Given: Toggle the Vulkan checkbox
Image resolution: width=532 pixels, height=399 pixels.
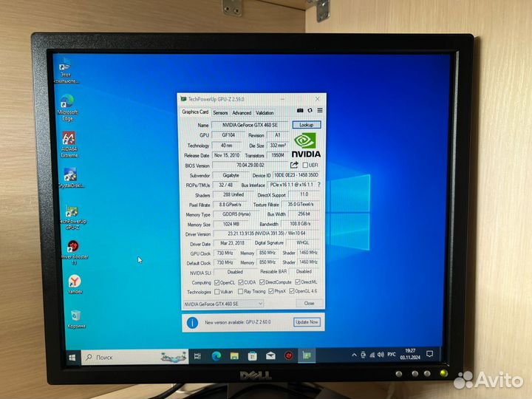Looking at the screenshot, I should 217,292.
